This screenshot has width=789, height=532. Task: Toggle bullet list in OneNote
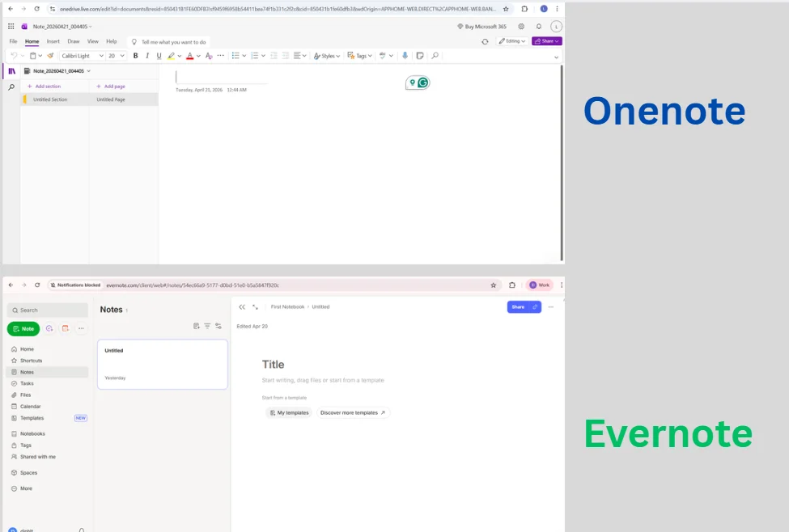(235, 56)
